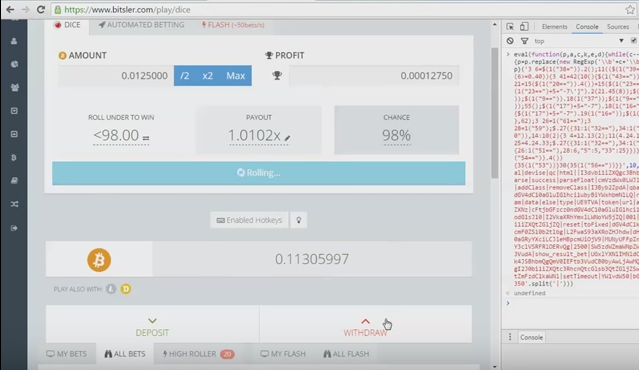Toggle the checkbox beside context selector
Image resolution: width=639 pixels, height=370 pixels.
634,41
